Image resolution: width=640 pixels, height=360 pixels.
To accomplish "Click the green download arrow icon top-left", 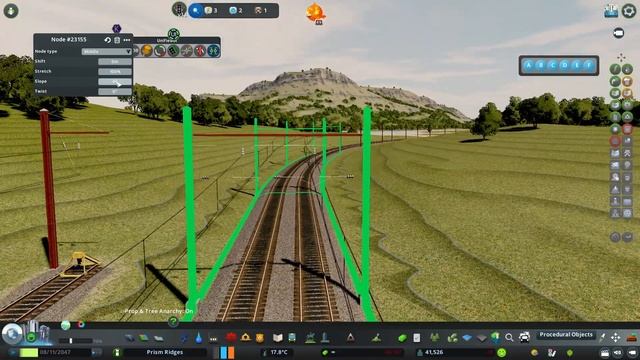I will click(11, 11).
